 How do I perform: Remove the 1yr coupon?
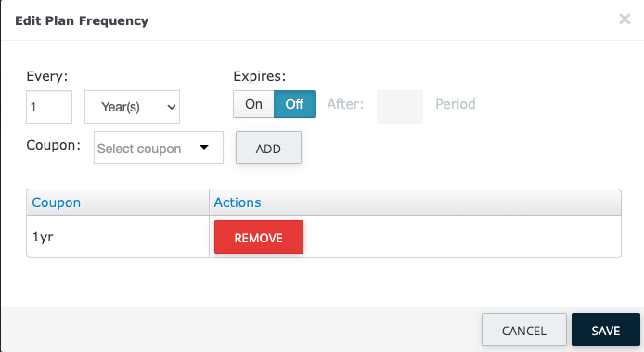click(x=259, y=237)
